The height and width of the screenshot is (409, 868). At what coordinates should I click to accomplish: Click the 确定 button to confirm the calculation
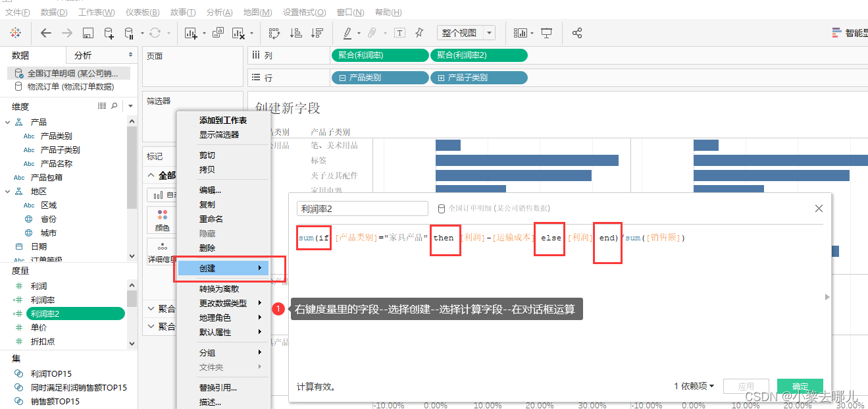coord(800,387)
